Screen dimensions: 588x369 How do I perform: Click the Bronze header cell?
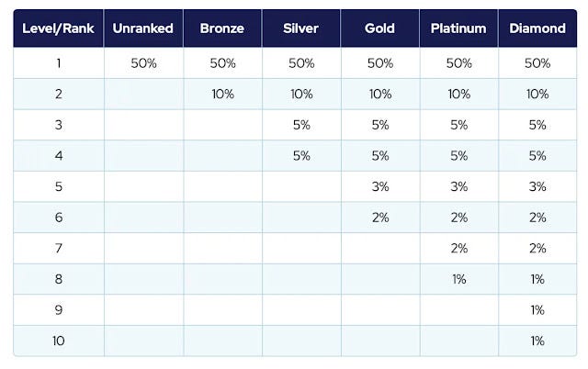coord(222,28)
